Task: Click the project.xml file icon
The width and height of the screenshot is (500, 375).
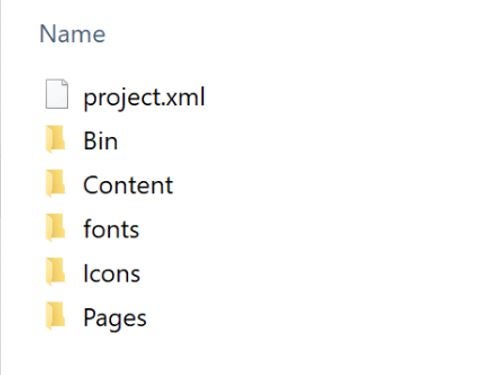Action: coord(57,94)
